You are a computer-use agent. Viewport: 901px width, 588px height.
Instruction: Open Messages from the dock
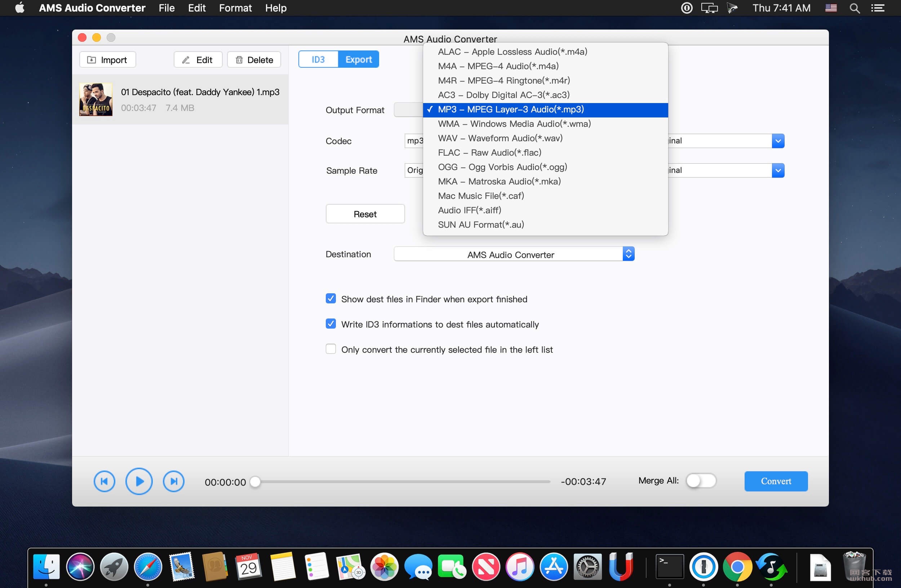click(418, 567)
